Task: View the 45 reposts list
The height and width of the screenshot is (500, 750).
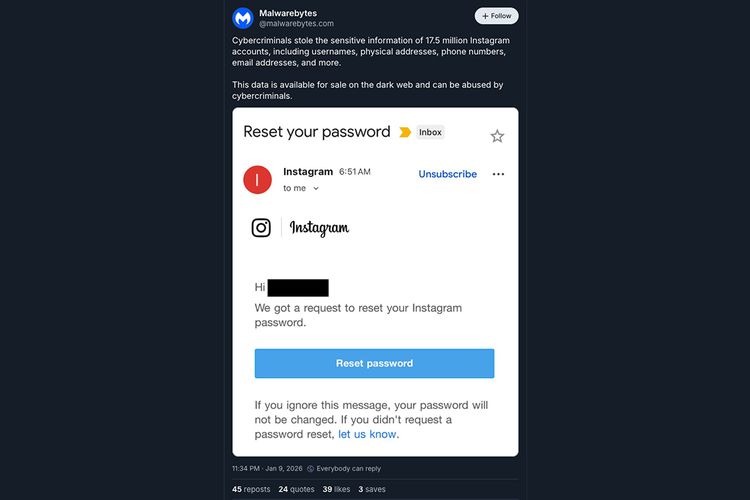Action: pos(251,489)
